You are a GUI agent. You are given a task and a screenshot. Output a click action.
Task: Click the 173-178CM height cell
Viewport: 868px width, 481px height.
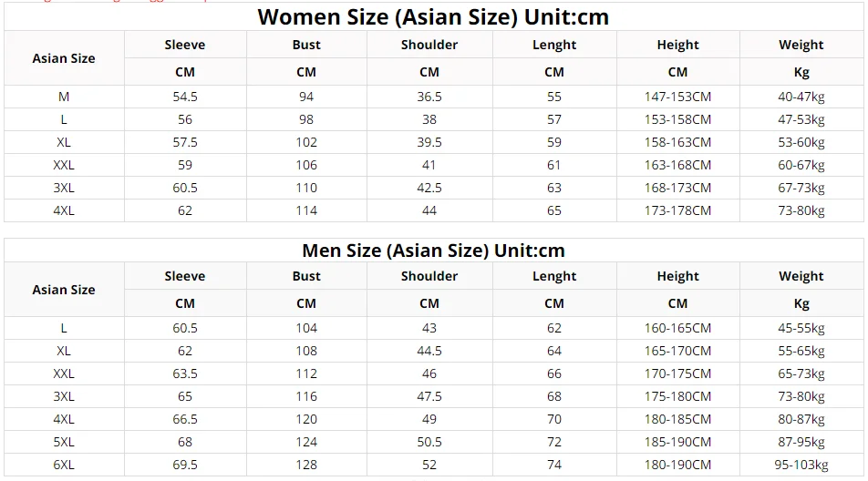point(677,210)
